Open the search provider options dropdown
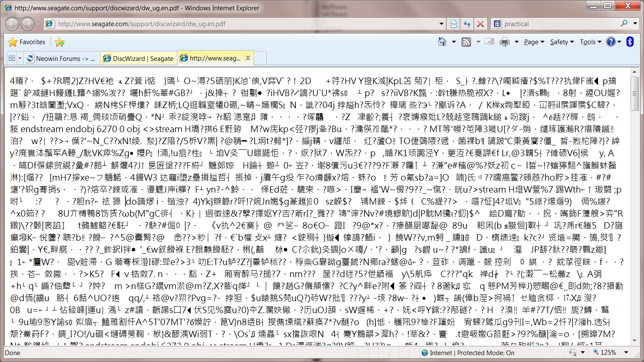Screen dimensions: 644x362 pos(635,24)
